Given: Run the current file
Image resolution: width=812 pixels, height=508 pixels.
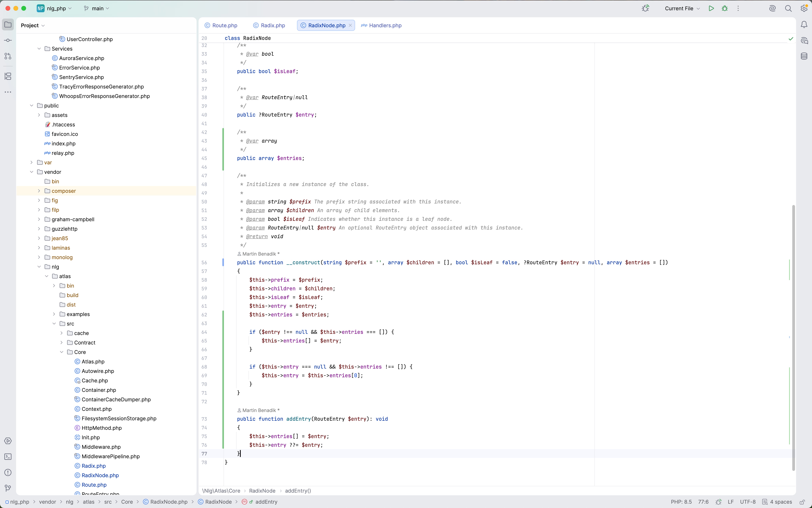Looking at the screenshot, I should point(711,8).
